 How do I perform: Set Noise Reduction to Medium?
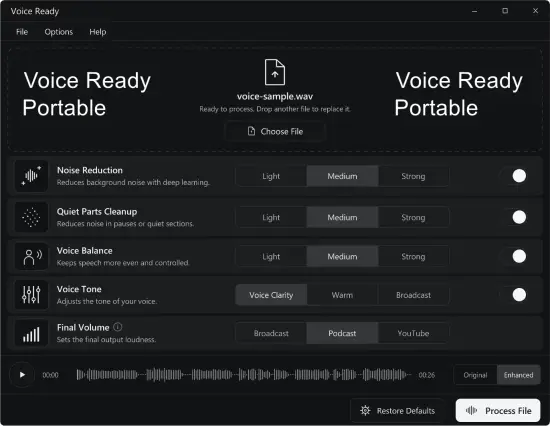point(342,176)
